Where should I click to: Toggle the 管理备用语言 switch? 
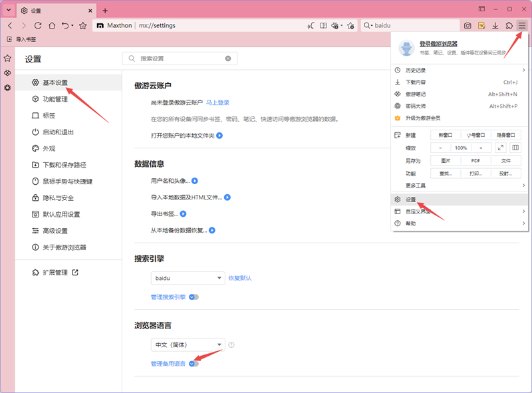click(193, 364)
